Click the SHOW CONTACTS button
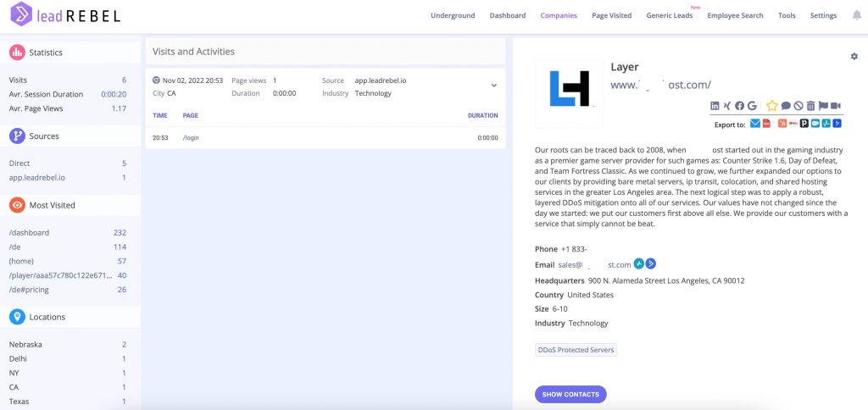 click(x=570, y=395)
